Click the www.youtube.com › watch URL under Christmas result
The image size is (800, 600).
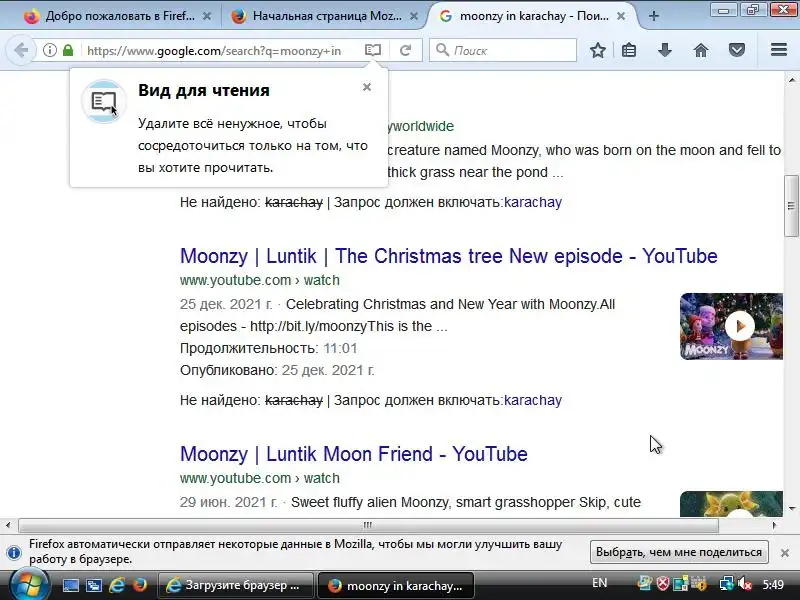(260, 280)
